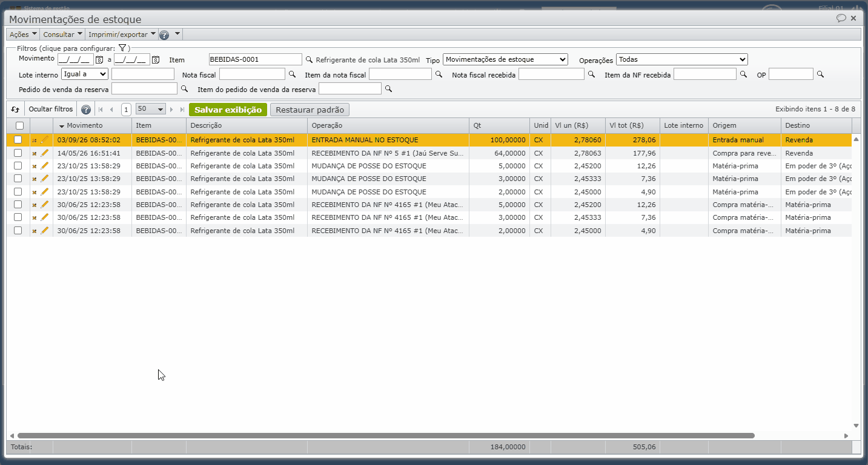Open the Lote interno 'Igual a' dropdown

tap(85, 74)
